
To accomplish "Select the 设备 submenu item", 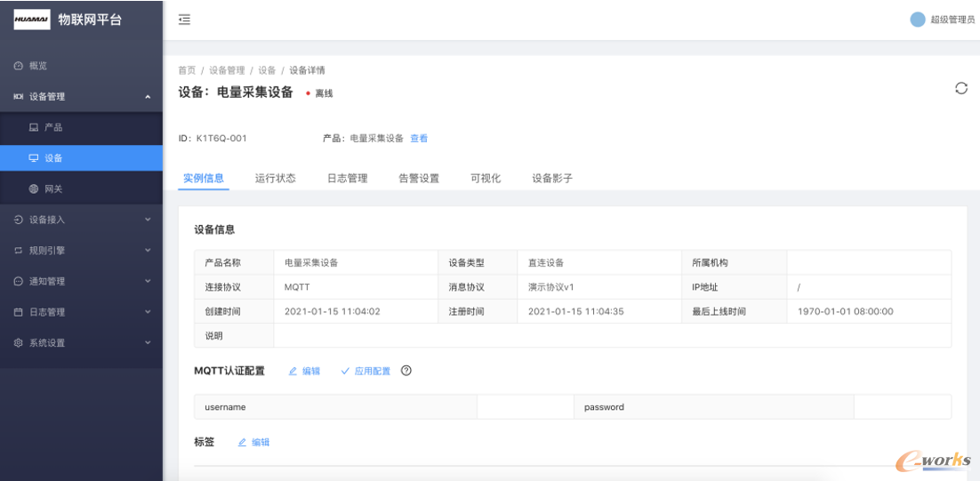I will point(81,158).
